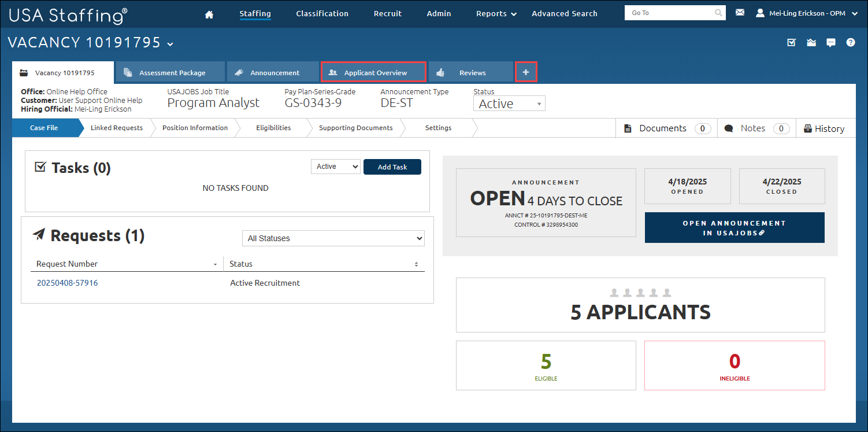Click the USA Staffing logo

pyautogui.click(x=68, y=15)
